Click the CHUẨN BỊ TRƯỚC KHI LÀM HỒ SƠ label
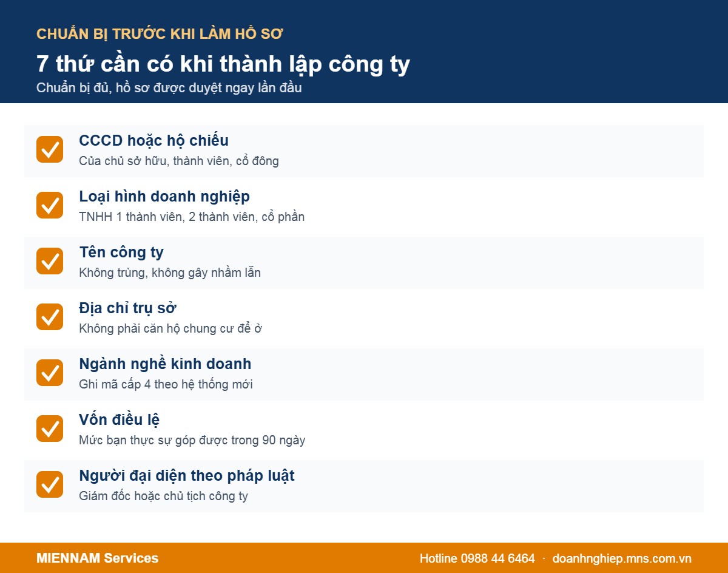The width and height of the screenshot is (728, 573). (160, 34)
